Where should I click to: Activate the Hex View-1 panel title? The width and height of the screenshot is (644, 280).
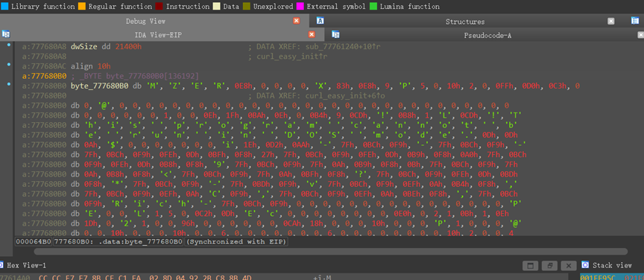point(27,266)
